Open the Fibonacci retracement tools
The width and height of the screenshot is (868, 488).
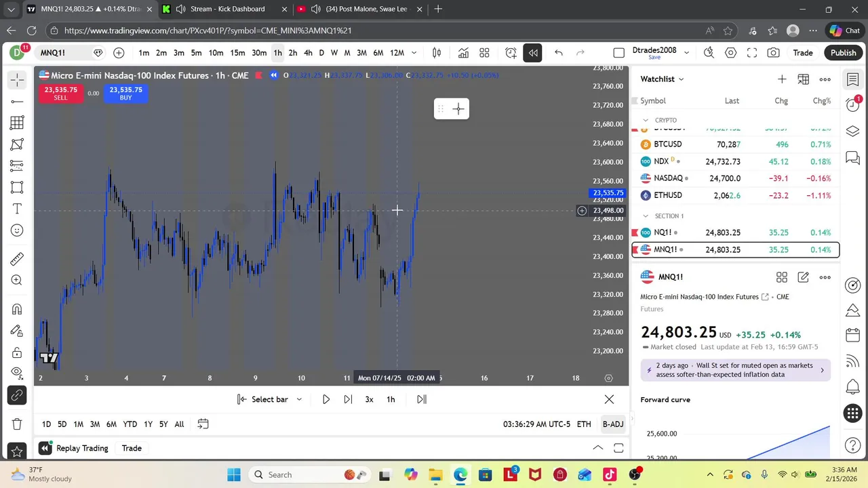[x=17, y=123]
